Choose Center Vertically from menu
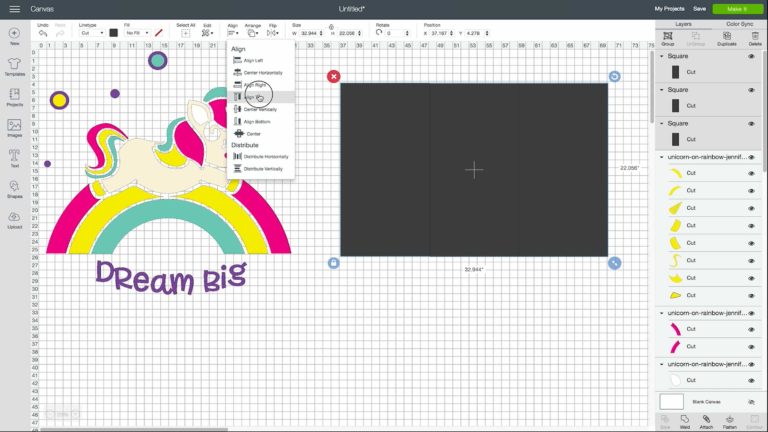768x432 pixels. coord(261,109)
